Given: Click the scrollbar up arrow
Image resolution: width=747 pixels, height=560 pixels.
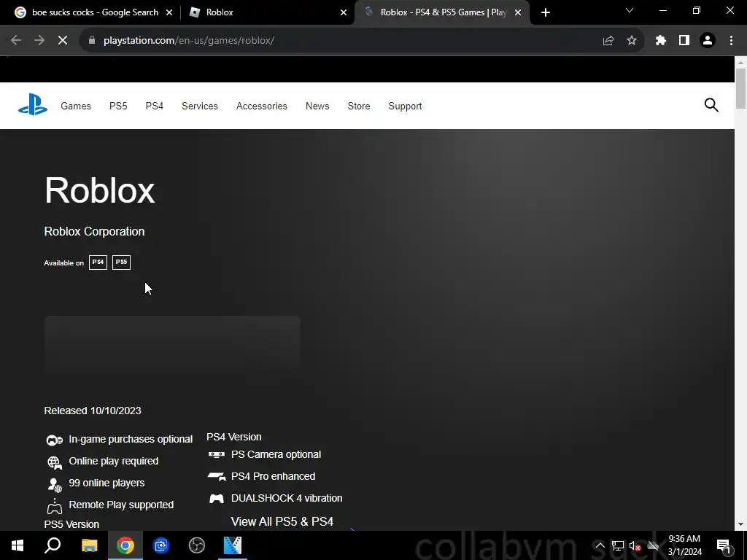Looking at the screenshot, I should click(x=740, y=63).
